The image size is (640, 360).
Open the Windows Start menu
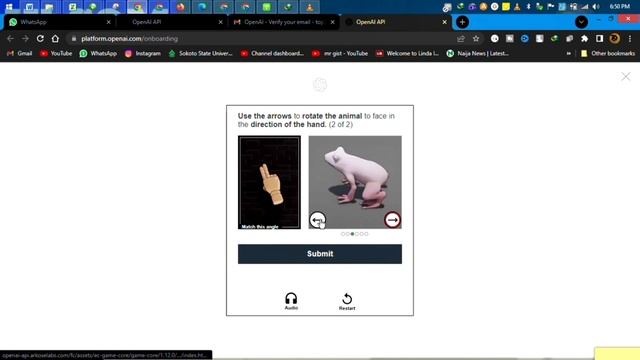pyautogui.click(x=9, y=7)
